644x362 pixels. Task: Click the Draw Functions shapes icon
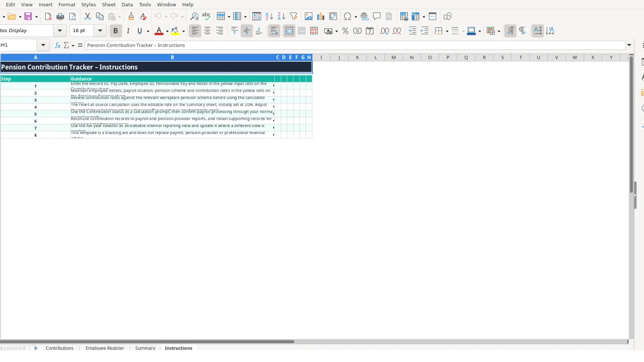(x=448, y=17)
